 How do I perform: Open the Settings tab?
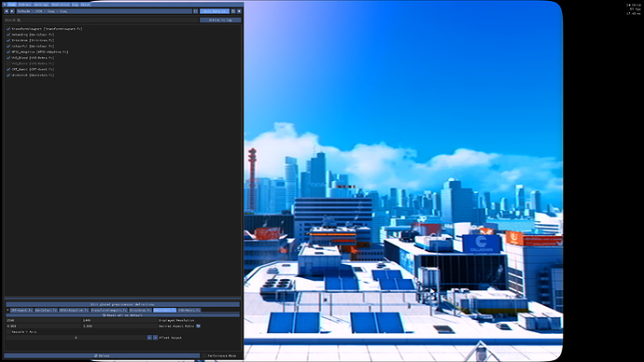tap(41, 5)
